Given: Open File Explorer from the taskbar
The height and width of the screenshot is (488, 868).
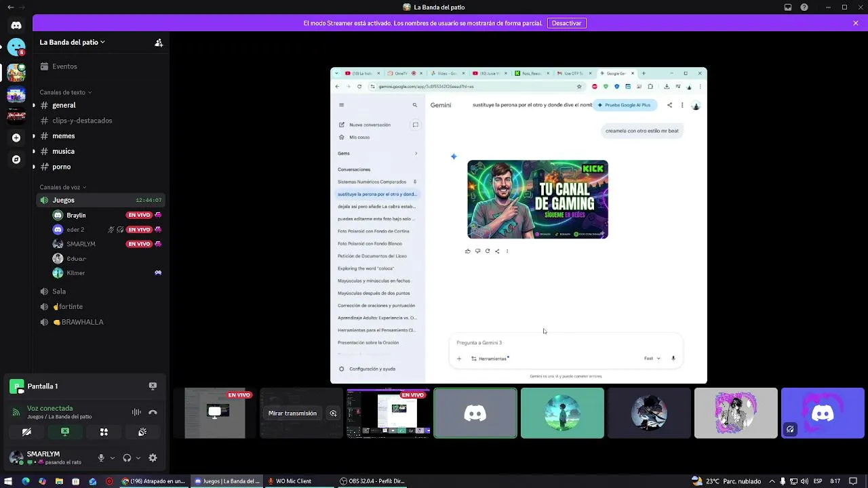Looking at the screenshot, I should tap(59, 481).
